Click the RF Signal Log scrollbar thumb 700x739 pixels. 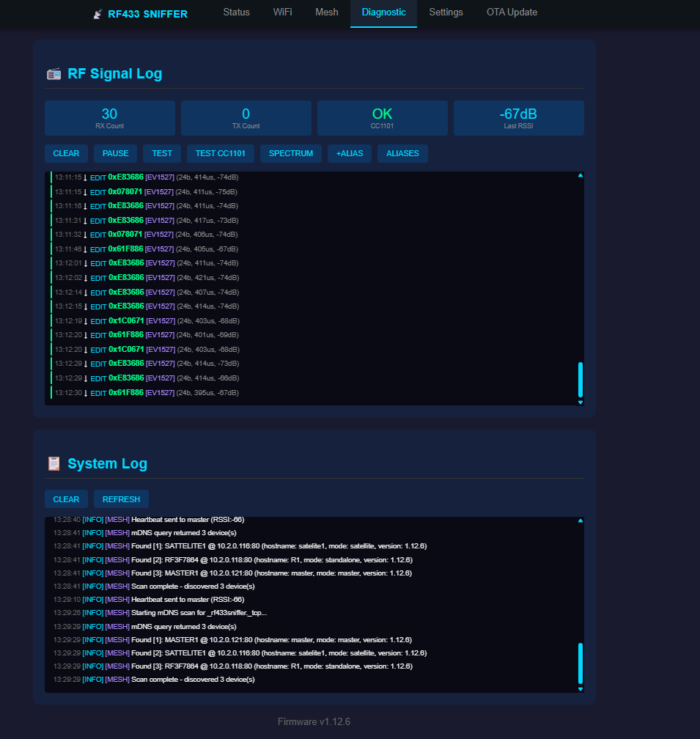click(x=581, y=379)
